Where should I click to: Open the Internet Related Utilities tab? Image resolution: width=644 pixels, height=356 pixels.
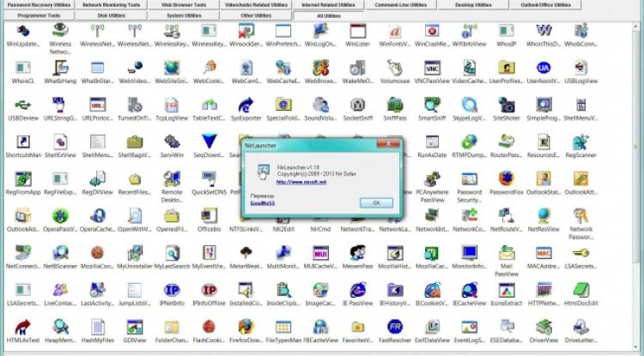[x=328, y=5]
